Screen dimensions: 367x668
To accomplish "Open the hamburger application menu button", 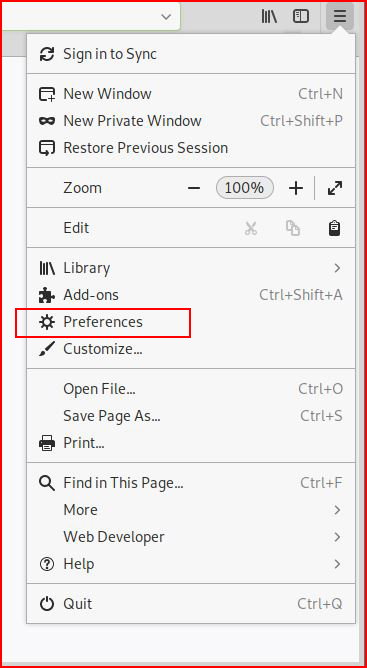I will (x=340, y=17).
